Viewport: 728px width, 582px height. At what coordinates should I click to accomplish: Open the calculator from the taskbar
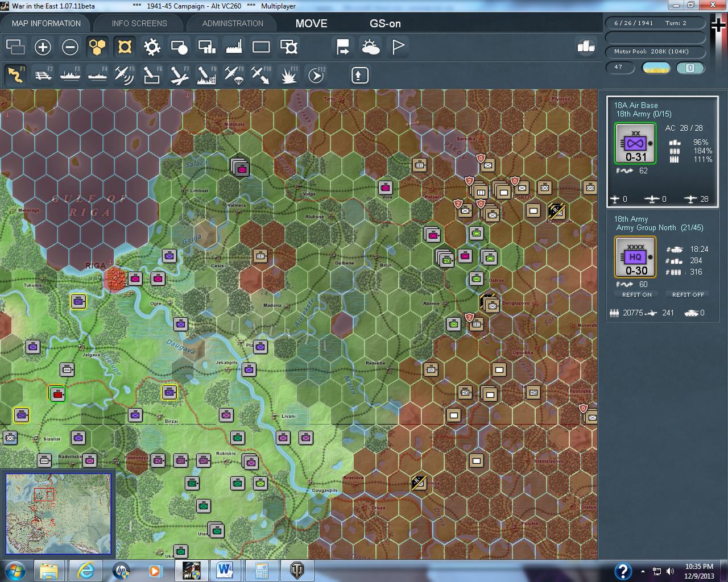coord(262,571)
